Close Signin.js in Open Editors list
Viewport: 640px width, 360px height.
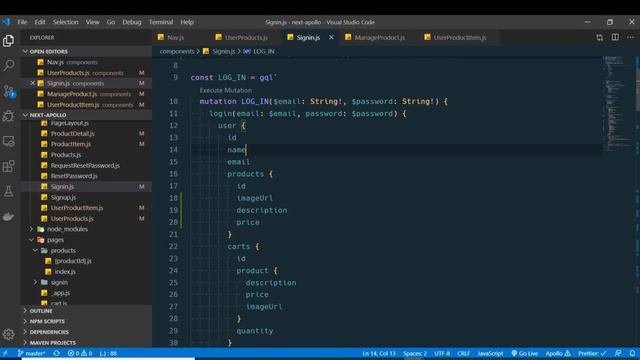(33, 83)
